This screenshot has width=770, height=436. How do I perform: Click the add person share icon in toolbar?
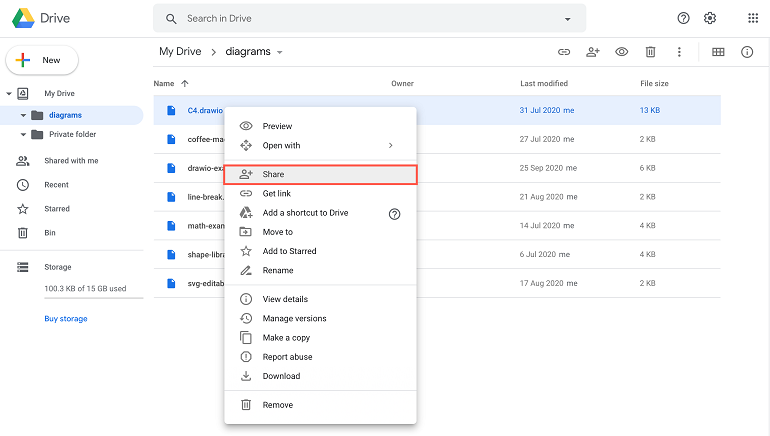click(x=593, y=52)
